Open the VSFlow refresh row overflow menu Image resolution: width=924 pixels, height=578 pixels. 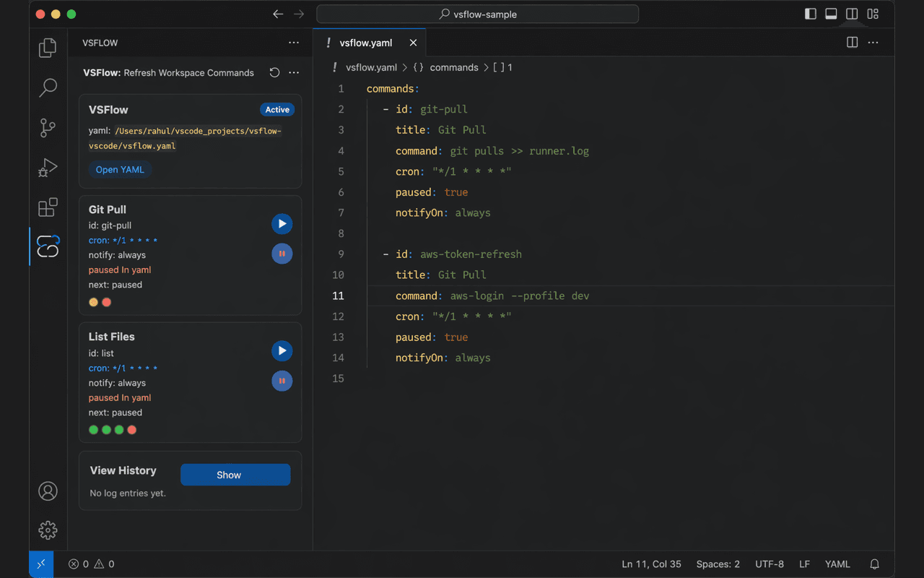[x=294, y=72]
